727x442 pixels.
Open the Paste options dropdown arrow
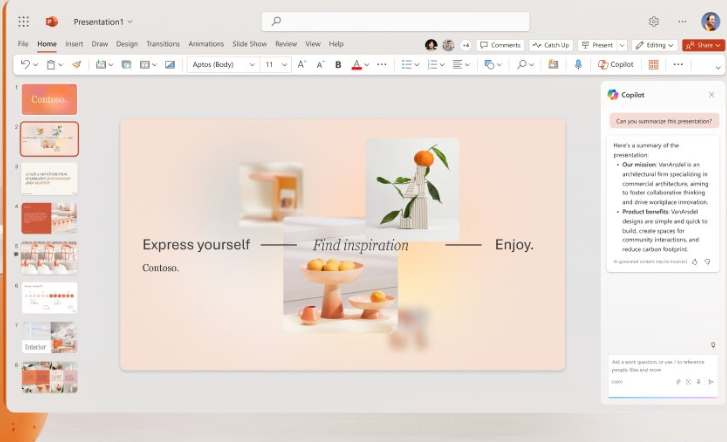(x=61, y=65)
